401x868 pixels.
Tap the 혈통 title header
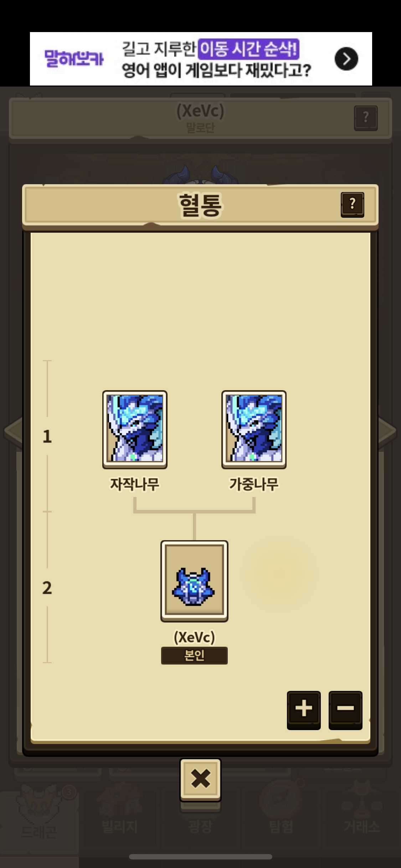click(200, 205)
